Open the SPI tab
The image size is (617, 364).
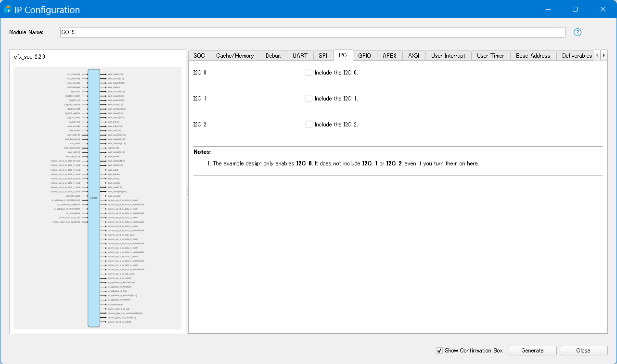pos(323,56)
